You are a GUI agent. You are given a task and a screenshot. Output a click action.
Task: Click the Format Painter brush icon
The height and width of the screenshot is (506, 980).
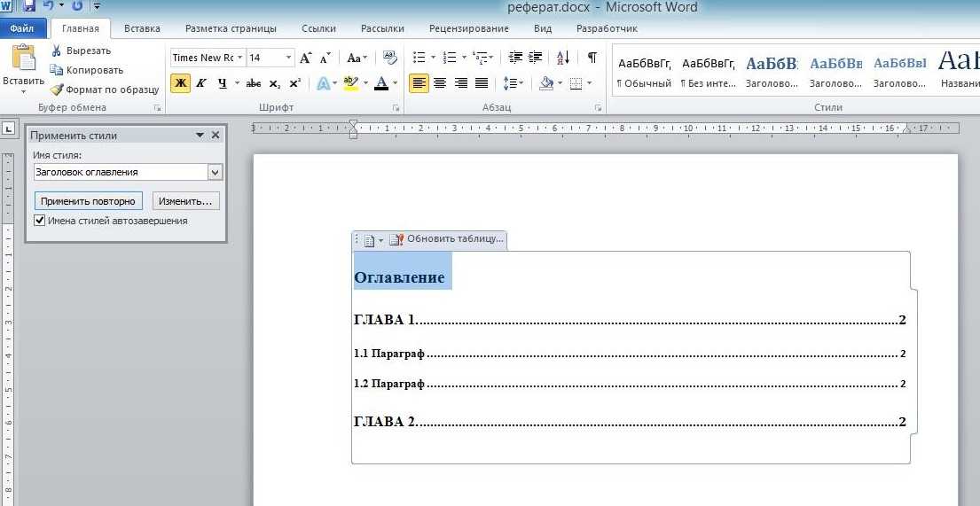point(57,90)
